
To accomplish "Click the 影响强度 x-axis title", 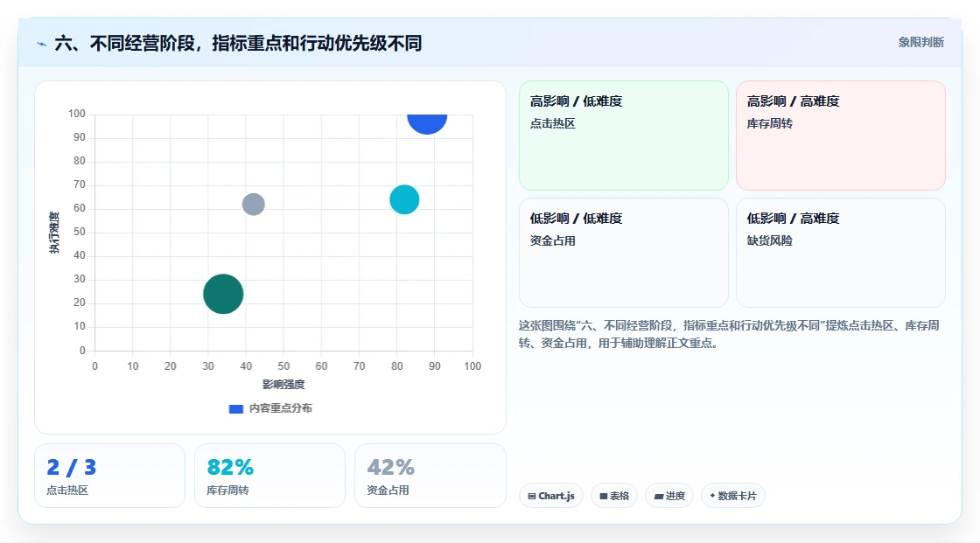I will 283,384.
